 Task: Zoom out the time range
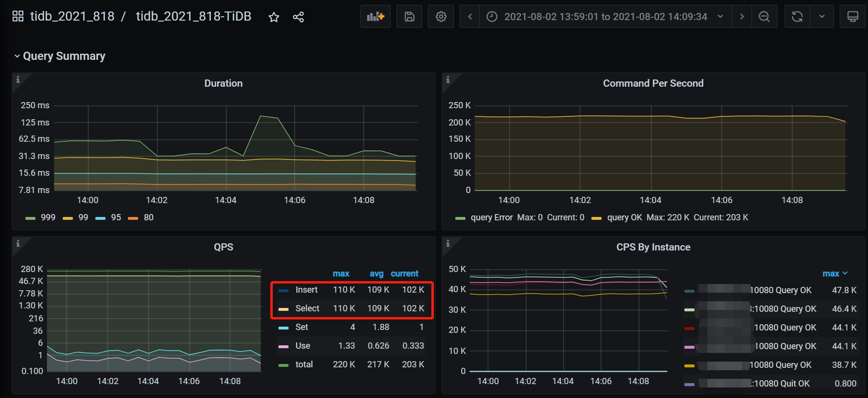764,17
